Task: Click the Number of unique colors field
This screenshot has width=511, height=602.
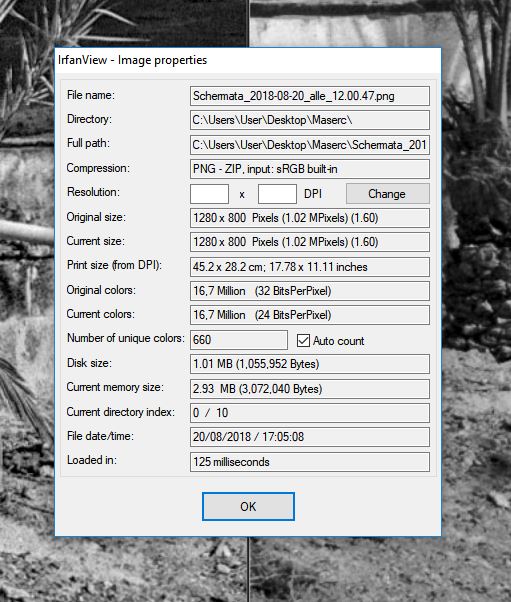Action: point(239,340)
